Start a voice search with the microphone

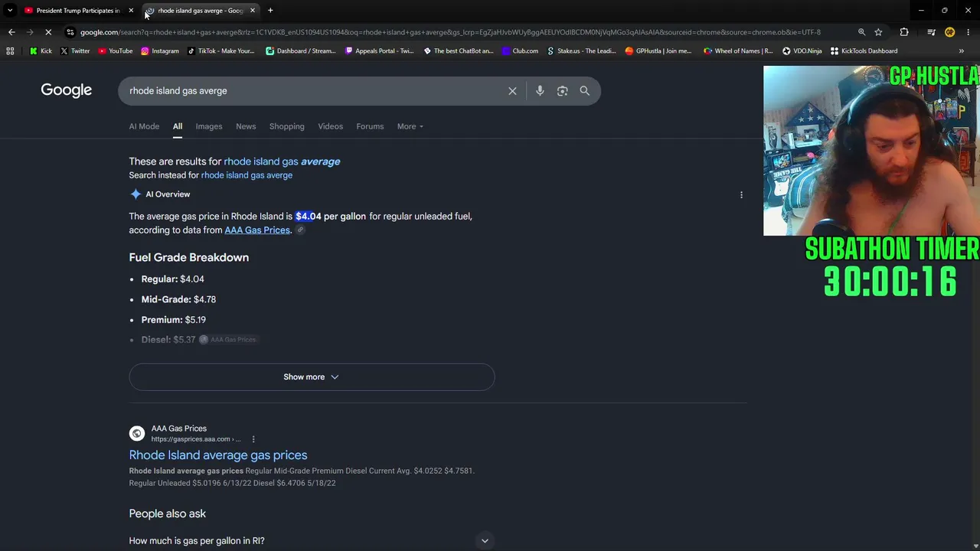tap(540, 91)
